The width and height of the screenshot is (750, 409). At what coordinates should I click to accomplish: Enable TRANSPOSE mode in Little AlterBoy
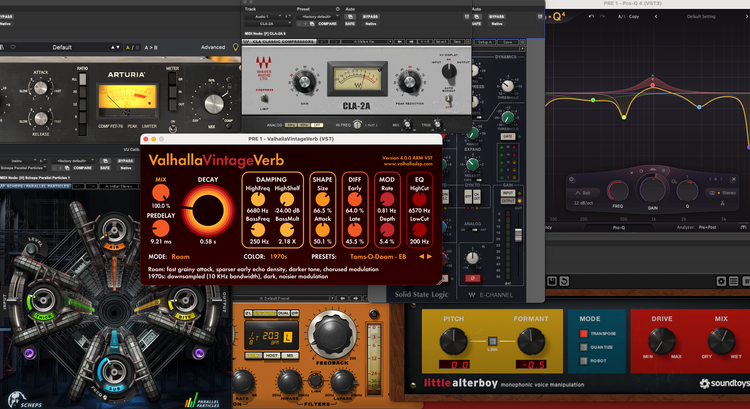(584, 333)
